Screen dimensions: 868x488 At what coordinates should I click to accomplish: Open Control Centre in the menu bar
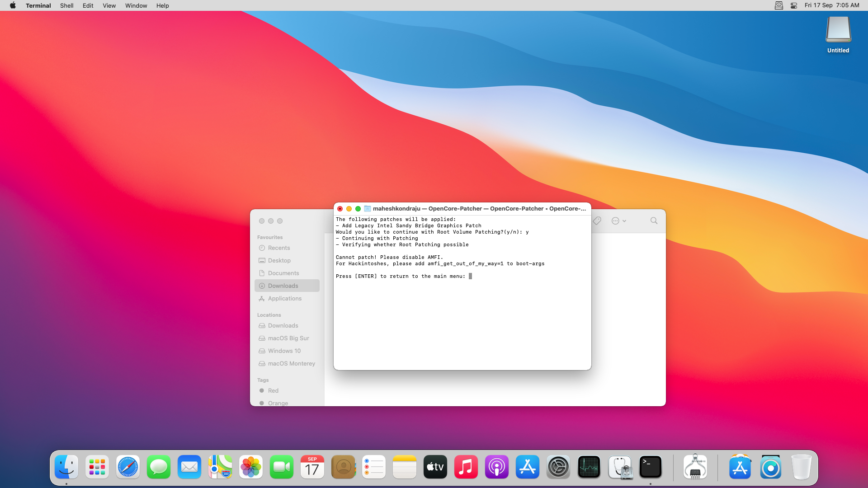pyautogui.click(x=793, y=5)
